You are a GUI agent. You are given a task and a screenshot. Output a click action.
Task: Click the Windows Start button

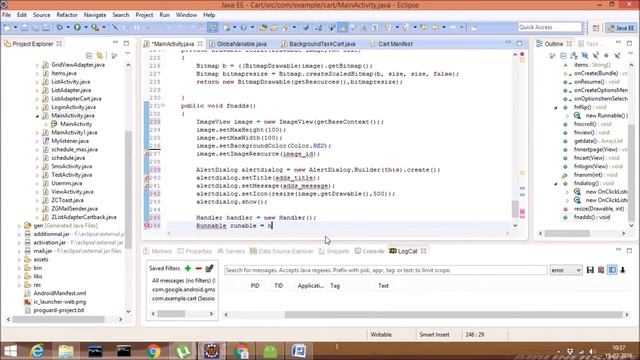10,351
